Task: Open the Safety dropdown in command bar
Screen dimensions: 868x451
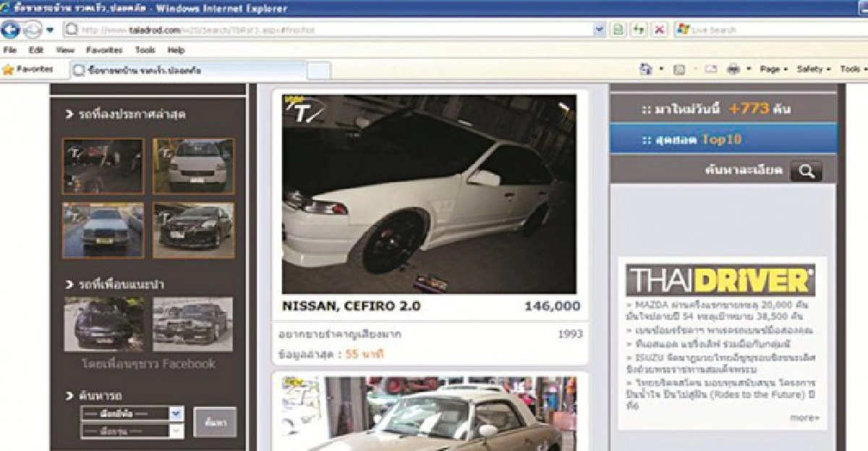Action: pyautogui.click(x=813, y=69)
